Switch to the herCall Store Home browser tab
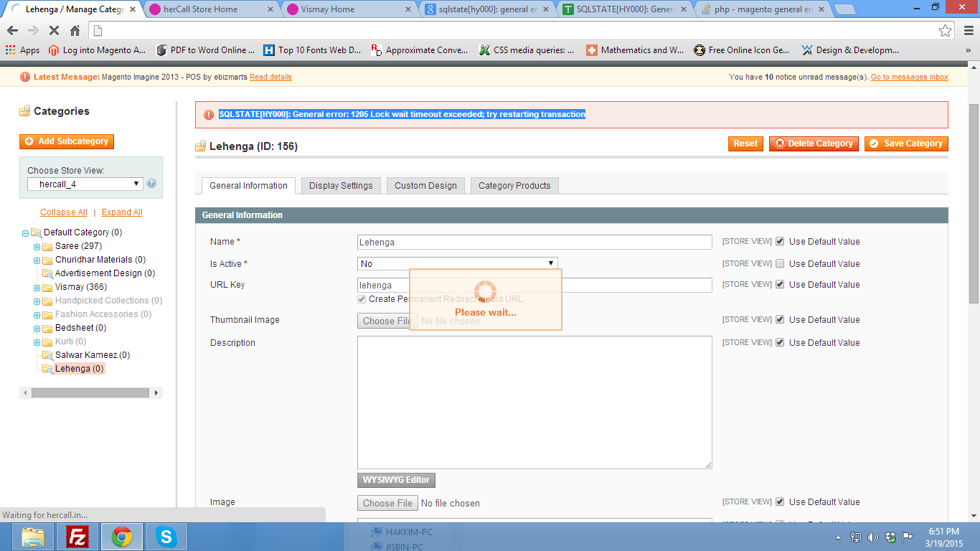Screen dimensions: 980x551 [209, 9]
